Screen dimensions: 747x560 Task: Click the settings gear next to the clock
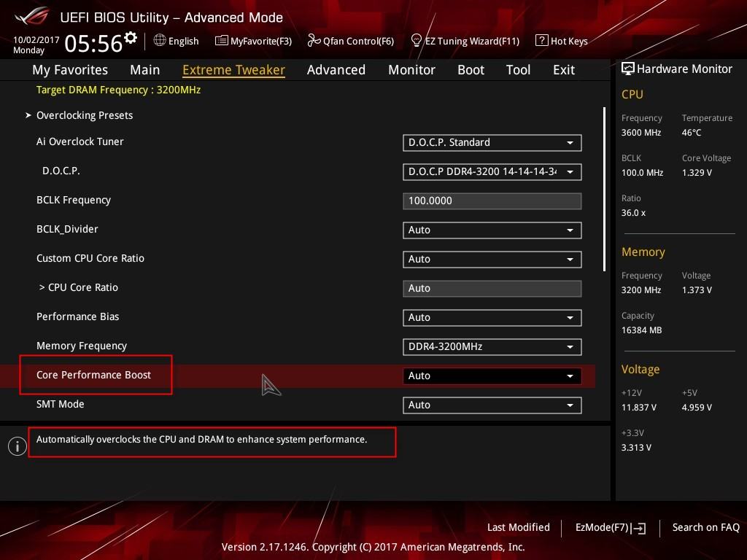point(131,37)
